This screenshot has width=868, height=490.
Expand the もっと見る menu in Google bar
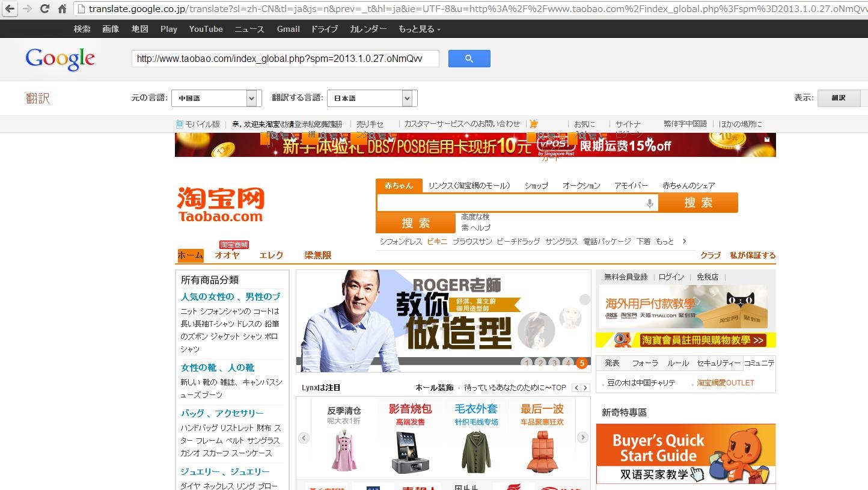419,29
